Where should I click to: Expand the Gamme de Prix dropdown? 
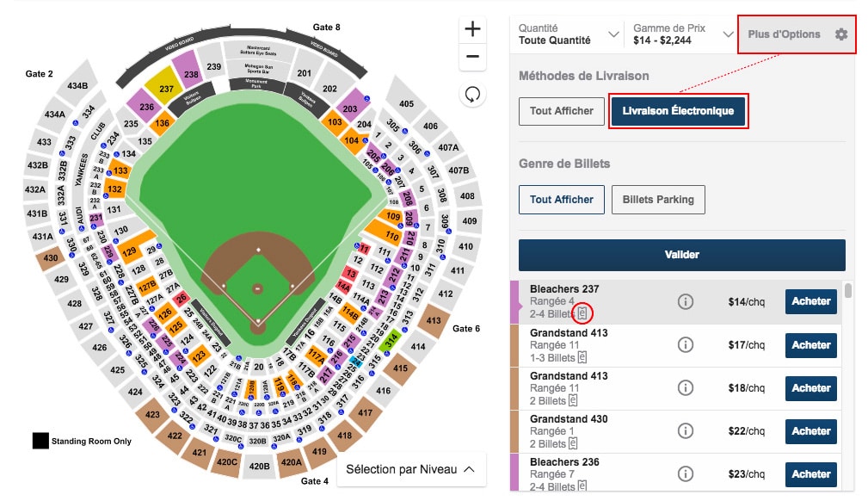click(682, 34)
